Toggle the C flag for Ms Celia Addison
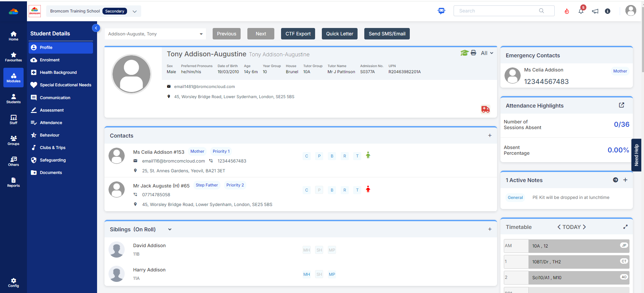The height and width of the screenshot is (293, 644). [x=306, y=156]
